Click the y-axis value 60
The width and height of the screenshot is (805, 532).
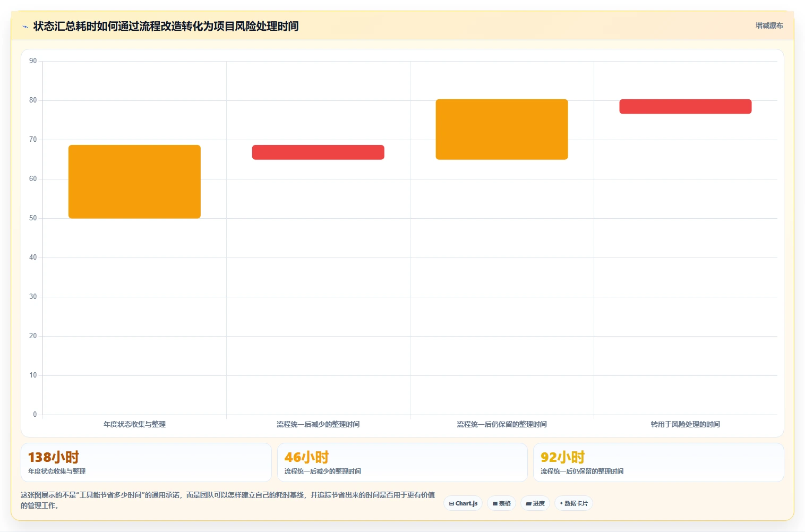tap(33, 179)
